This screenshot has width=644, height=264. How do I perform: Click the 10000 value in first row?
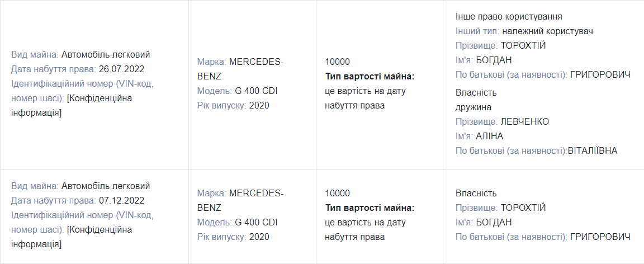pyautogui.click(x=338, y=62)
